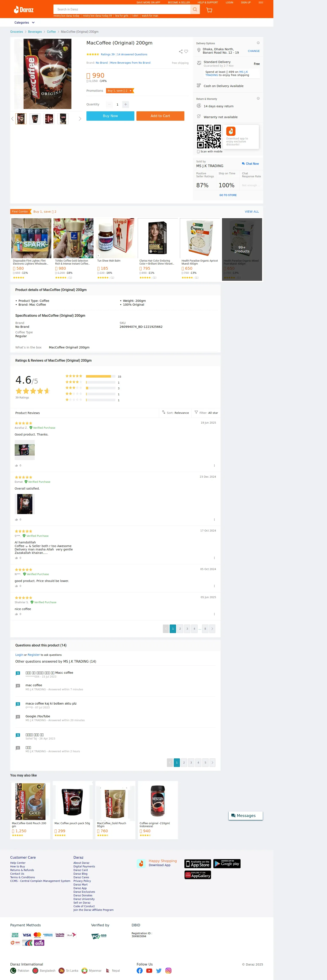Open Asrafuz Z.'s review photo

point(25,450)
